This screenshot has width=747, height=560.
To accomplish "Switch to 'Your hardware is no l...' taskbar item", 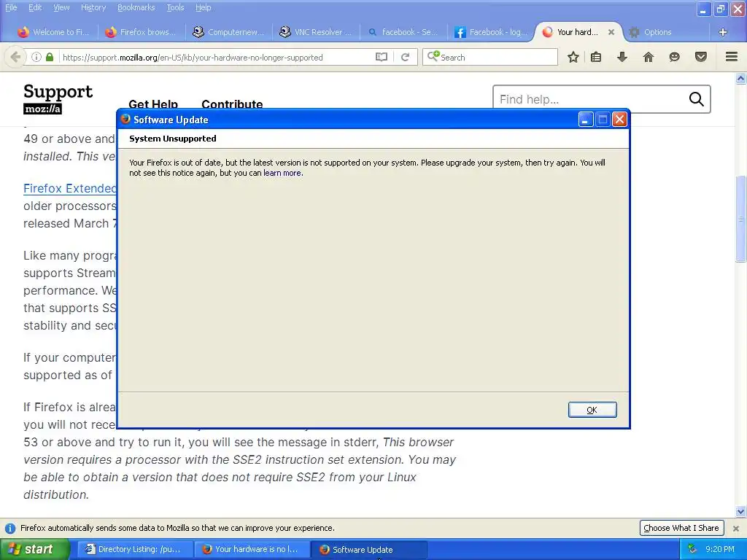I will point(252,549).
